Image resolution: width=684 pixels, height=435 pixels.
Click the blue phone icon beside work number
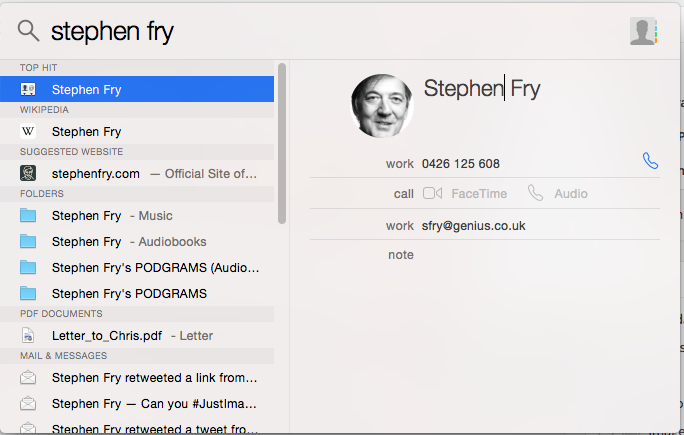650,161
